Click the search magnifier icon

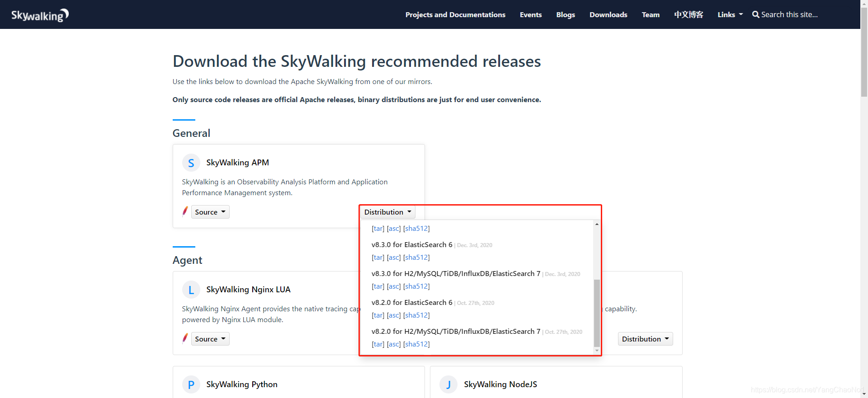[755, 14]
